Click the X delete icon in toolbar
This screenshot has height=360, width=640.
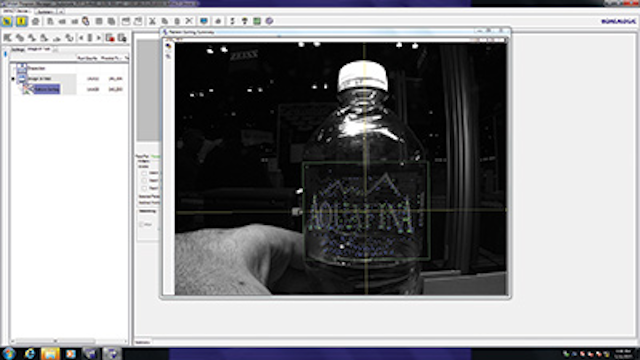coord(189,21)
